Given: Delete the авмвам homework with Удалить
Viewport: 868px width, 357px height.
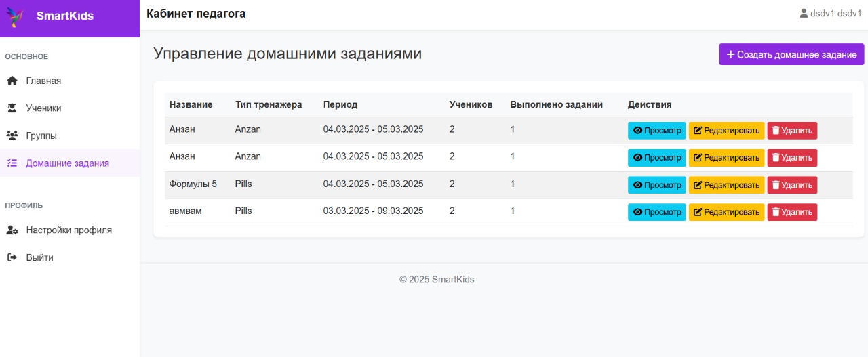Looking at the screenshot, I should coord(792,212).
